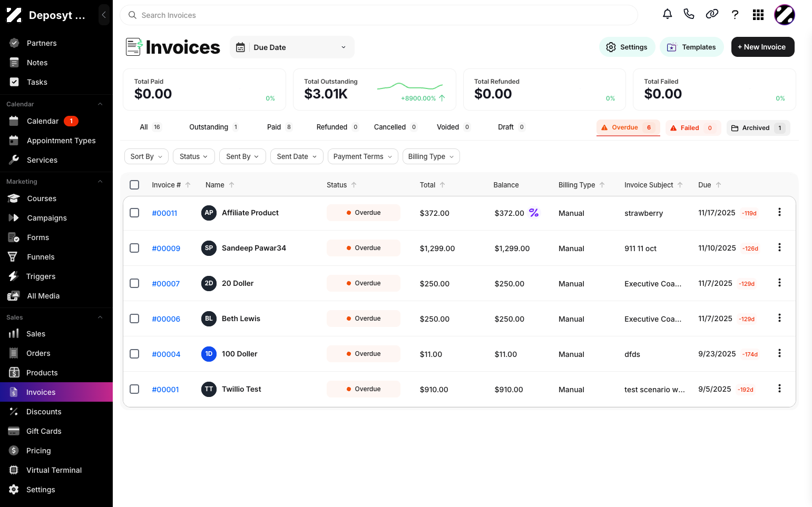
Task: Open row actions for invoice #00009
Action: pos(779,247)
